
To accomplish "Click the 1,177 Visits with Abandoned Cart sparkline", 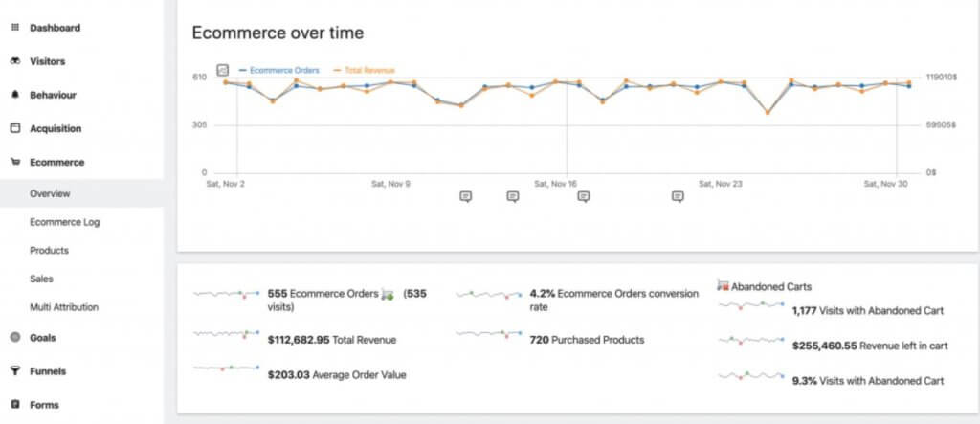I will 751,304.
